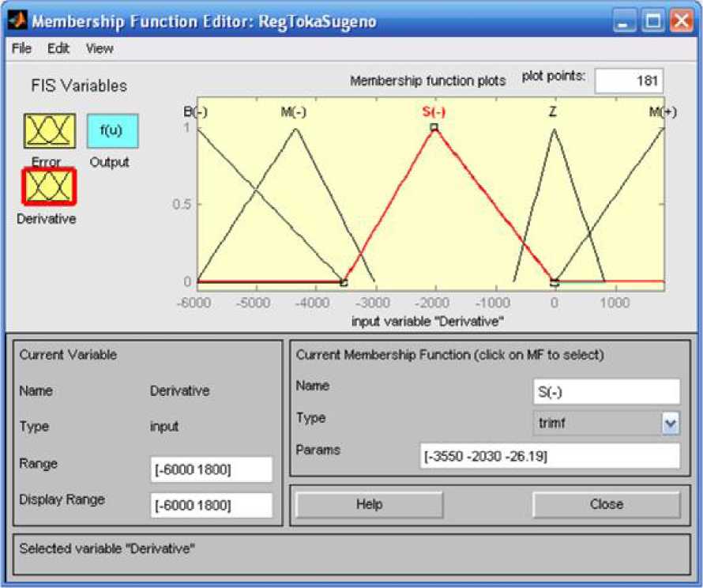The image size is (703, 588).
Task: Select the f(u) Output variable icon
Action: point(112,131)
